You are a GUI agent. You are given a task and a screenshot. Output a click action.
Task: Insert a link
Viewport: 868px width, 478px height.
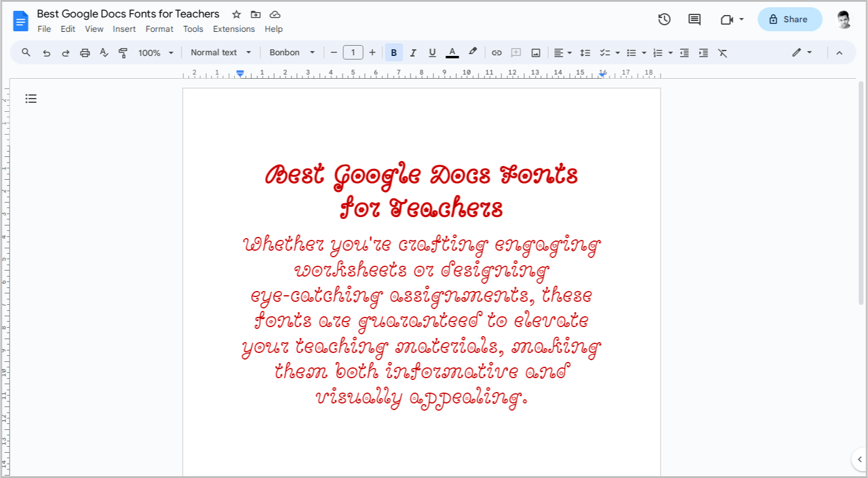tap(497, 52)
